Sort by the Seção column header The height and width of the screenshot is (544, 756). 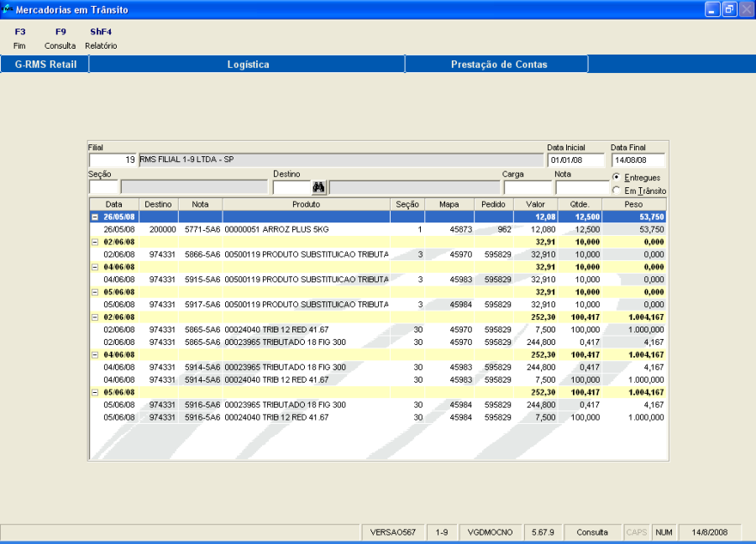[x=407, y=204]
